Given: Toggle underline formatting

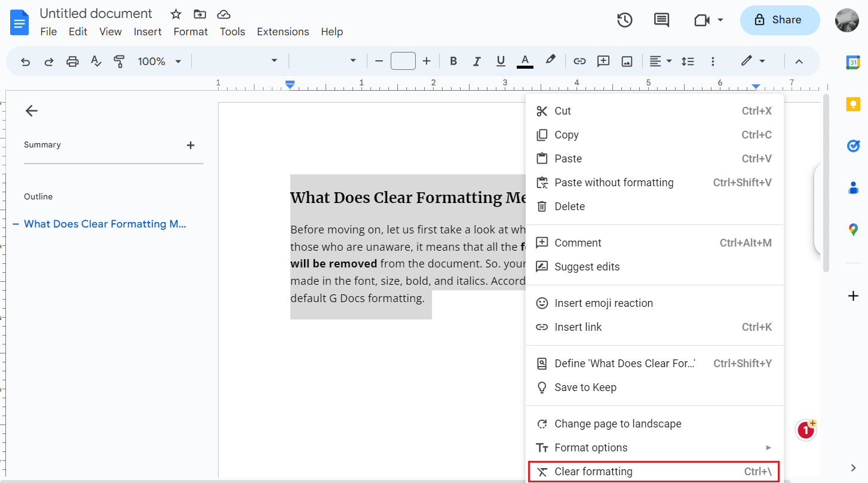Looking at the screenshot, I should (501, 60).
